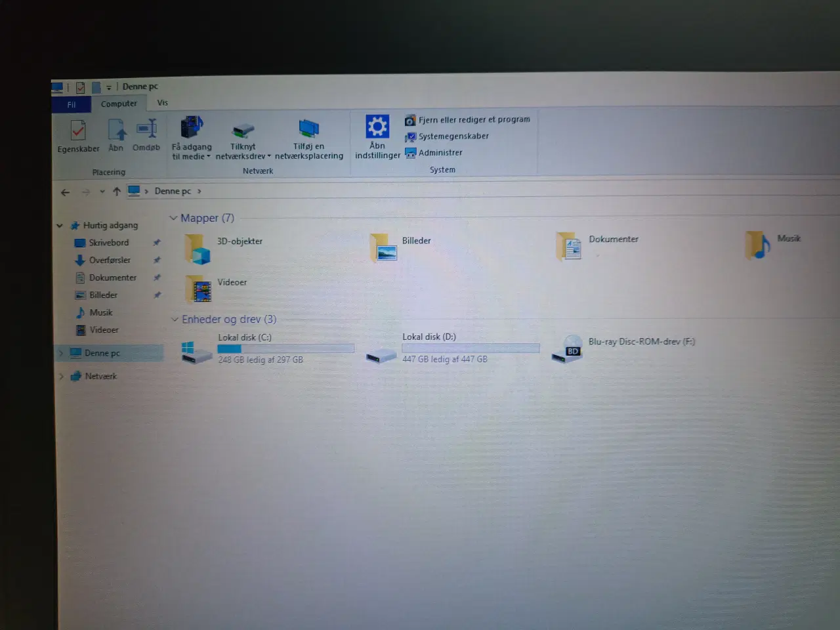This screenshot has height=630, width=840.
Task: Select Videoer in sidebar
Action: (x=104, y=330)
